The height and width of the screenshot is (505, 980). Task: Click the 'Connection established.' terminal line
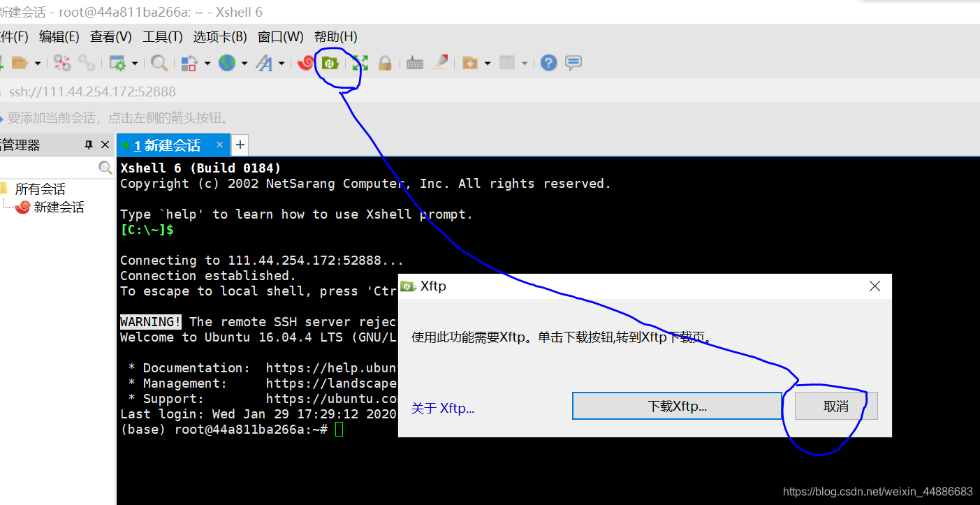coord(208,276)
